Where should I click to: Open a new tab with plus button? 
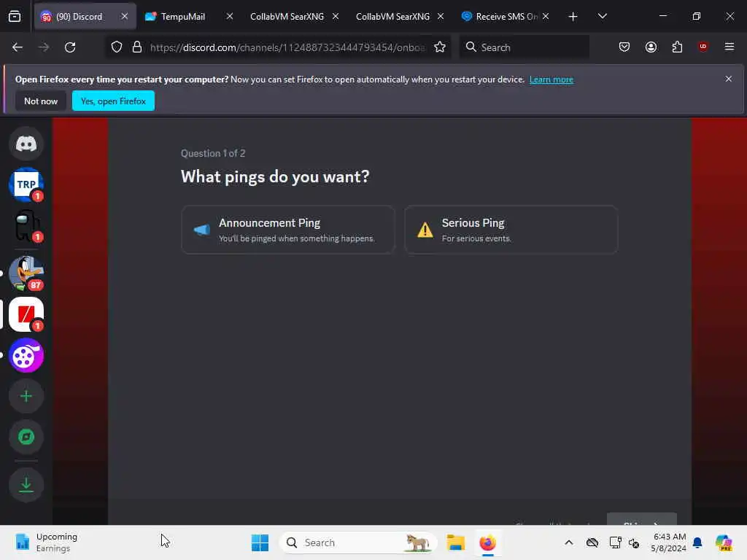point(573,17)
